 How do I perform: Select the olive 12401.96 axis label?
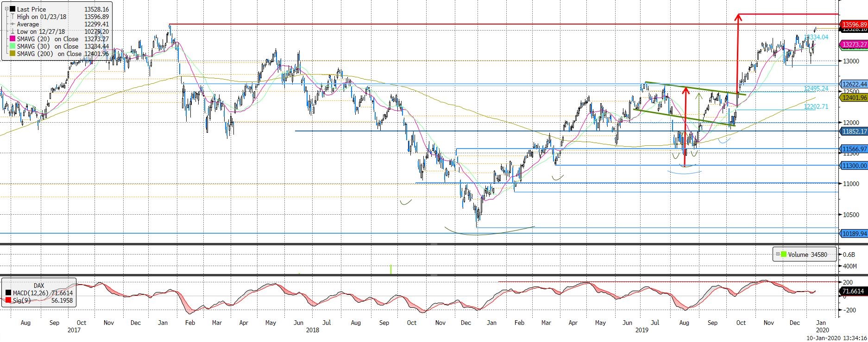click(x=854, y=98)
